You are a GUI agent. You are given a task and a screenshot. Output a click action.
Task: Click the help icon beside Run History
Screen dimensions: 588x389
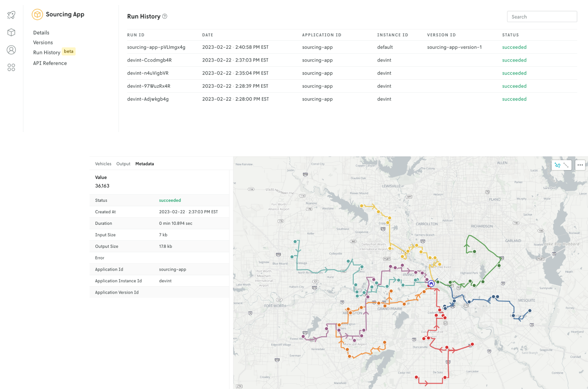(165, 16)
